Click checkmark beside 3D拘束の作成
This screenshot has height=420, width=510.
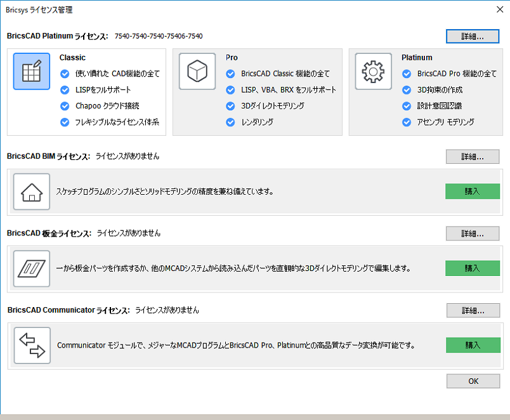(x=407, y=90)
